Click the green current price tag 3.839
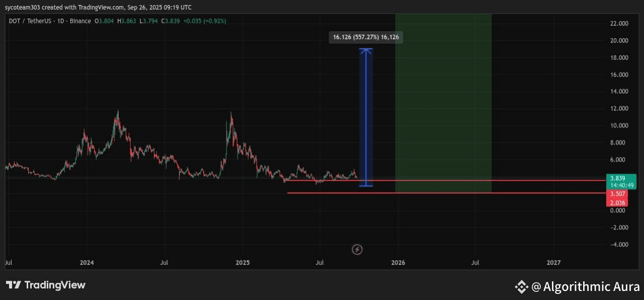This screenshot has width=644, height=300. (617, 178)
